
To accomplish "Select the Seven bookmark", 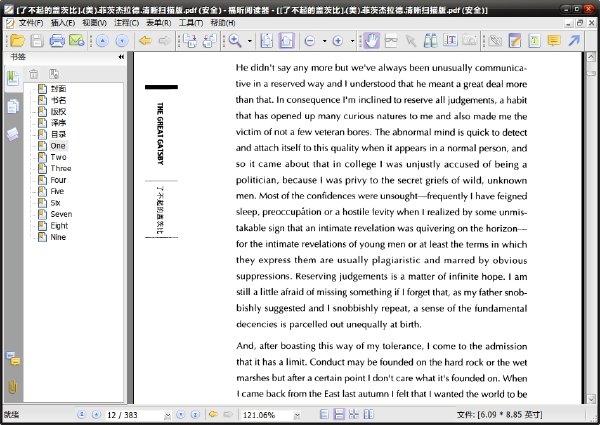I will click(x=61, y=214).
